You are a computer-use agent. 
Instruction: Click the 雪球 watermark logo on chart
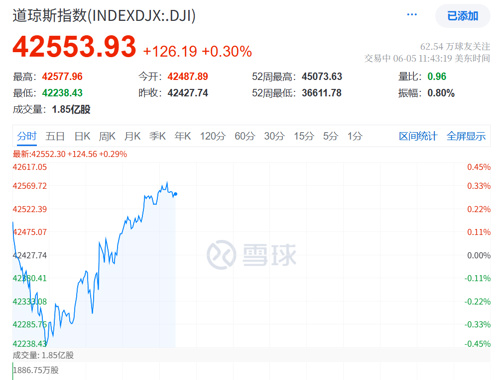point(251,255)
